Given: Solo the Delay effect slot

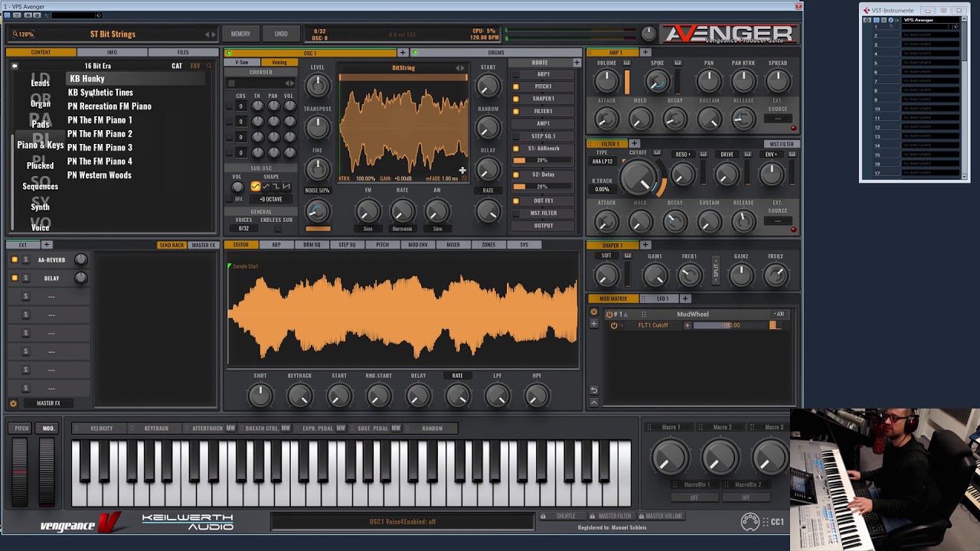Looking at the screenshot, I should (x=25, y=278).
